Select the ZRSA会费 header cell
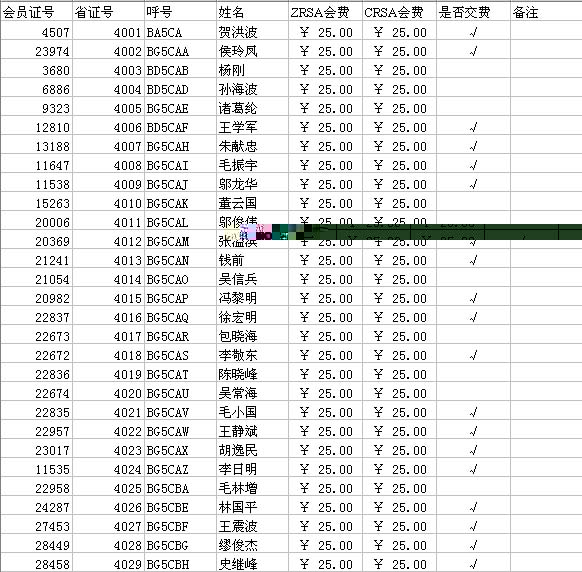This screenshot has width=582, height=572. click(326, 11)
